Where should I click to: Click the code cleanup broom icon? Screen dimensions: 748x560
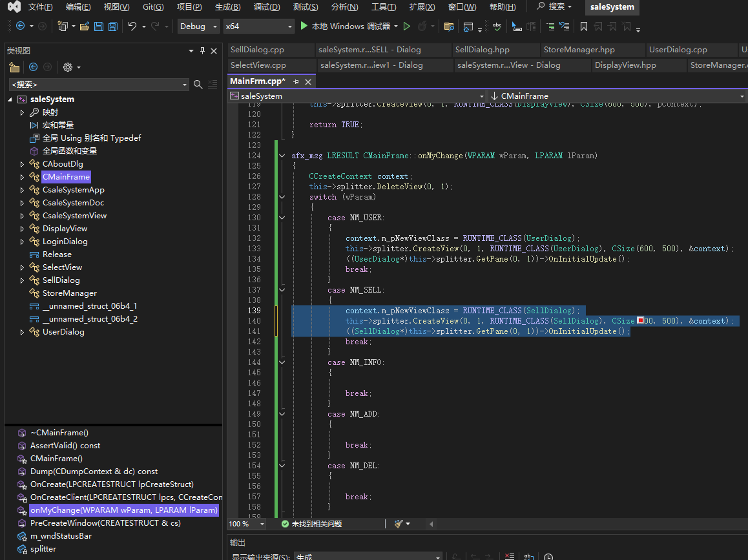[x=399, y=524]
